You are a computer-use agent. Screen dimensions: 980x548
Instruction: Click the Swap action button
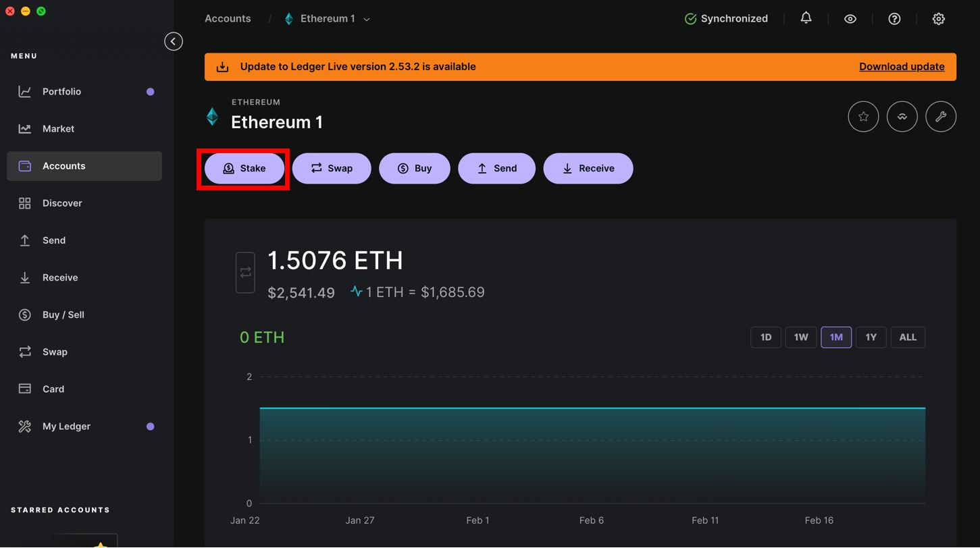pyautogui.click(x=332, y=169)
